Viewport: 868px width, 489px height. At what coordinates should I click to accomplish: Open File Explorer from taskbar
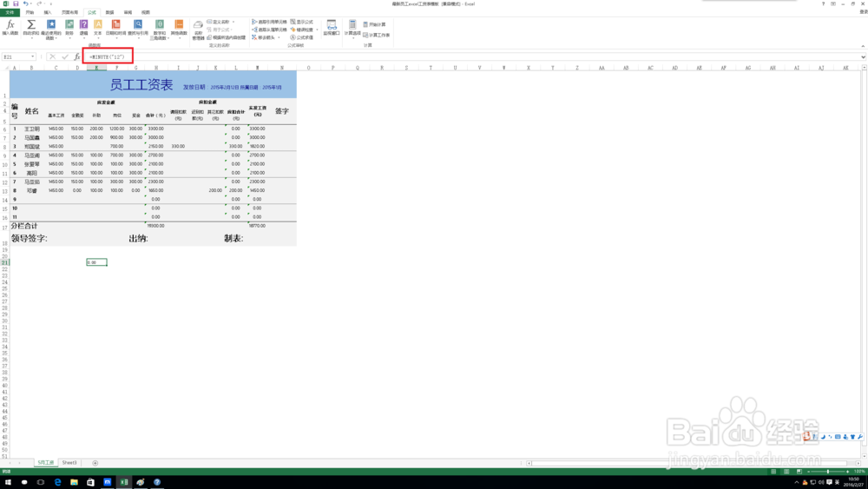[x=74, y=482]
